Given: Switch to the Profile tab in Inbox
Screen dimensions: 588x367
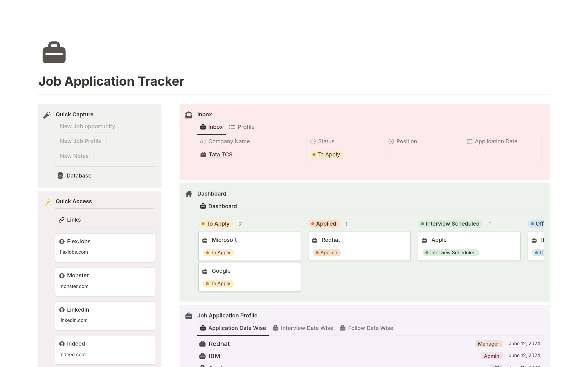Looking at the screenshot, I should click(246, 127).
